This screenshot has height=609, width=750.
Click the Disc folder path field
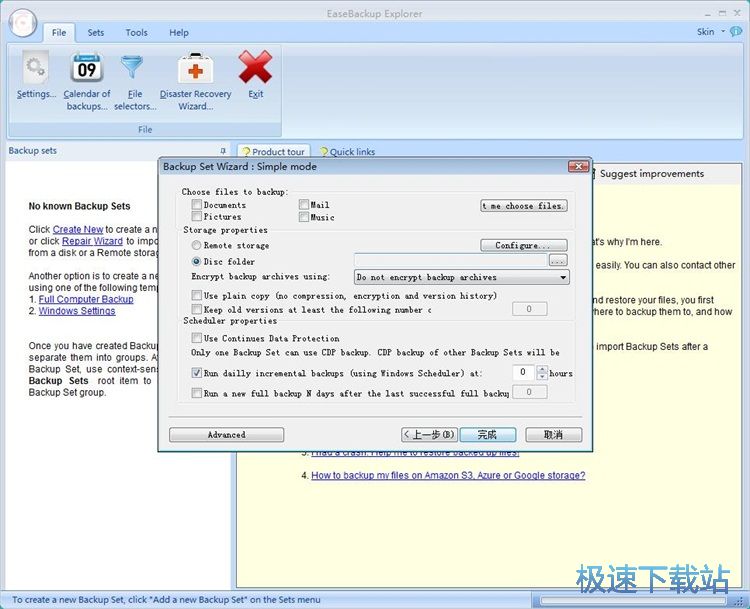(x=451, y=260)
